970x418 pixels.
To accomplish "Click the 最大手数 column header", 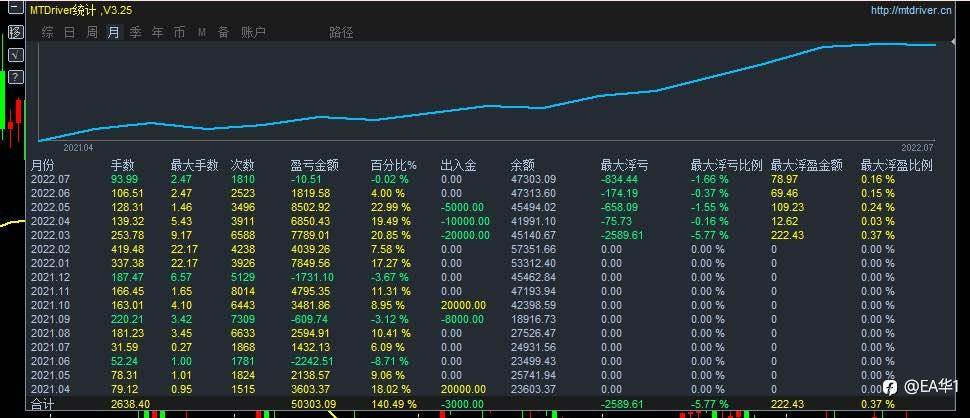I will (x=195, y=166).
